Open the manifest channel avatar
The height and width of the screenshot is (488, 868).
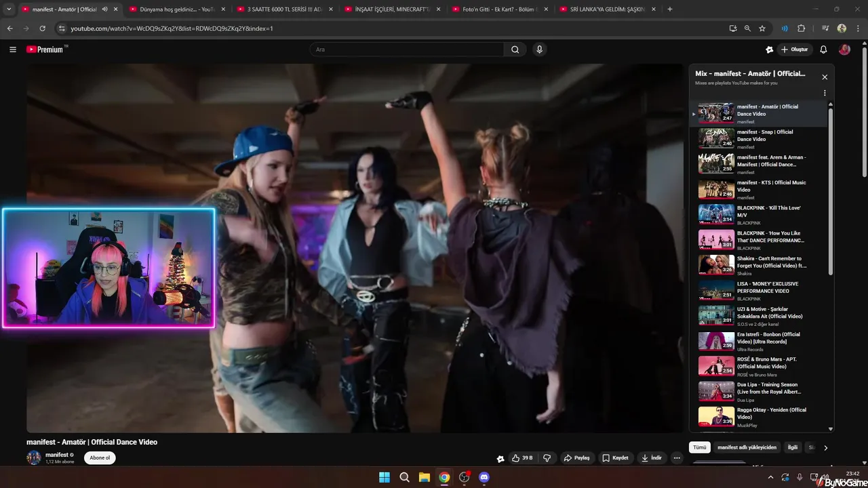pyautogui.click(x=34, y=457)
